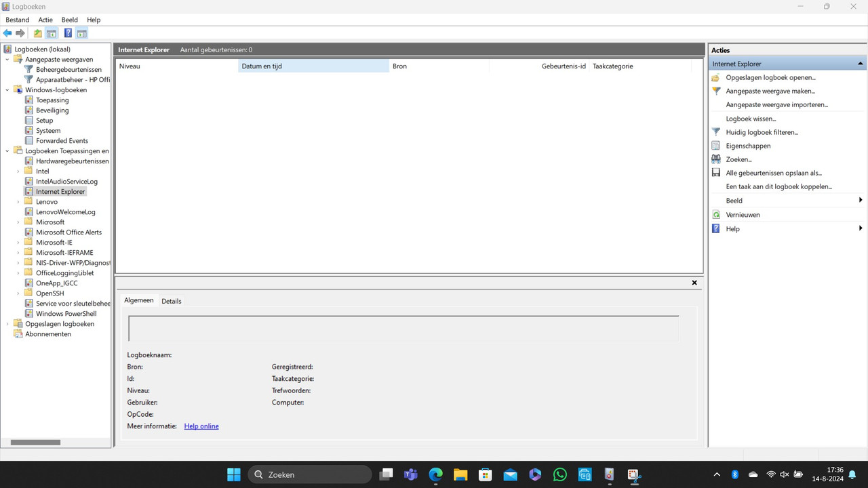Select Windows PowerShell log
This screenshot has height=488, width=868.
(x=66, y=313)
